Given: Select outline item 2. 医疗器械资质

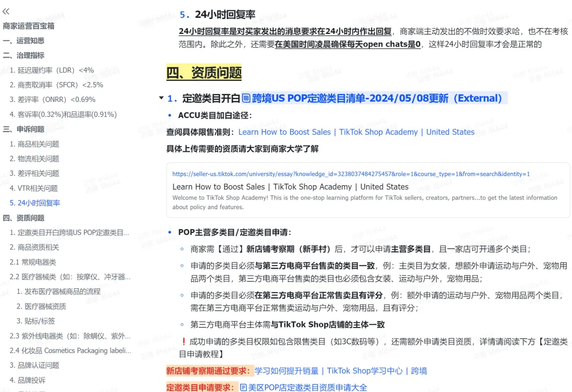Looking at the screenshot, I should [41, 306].
